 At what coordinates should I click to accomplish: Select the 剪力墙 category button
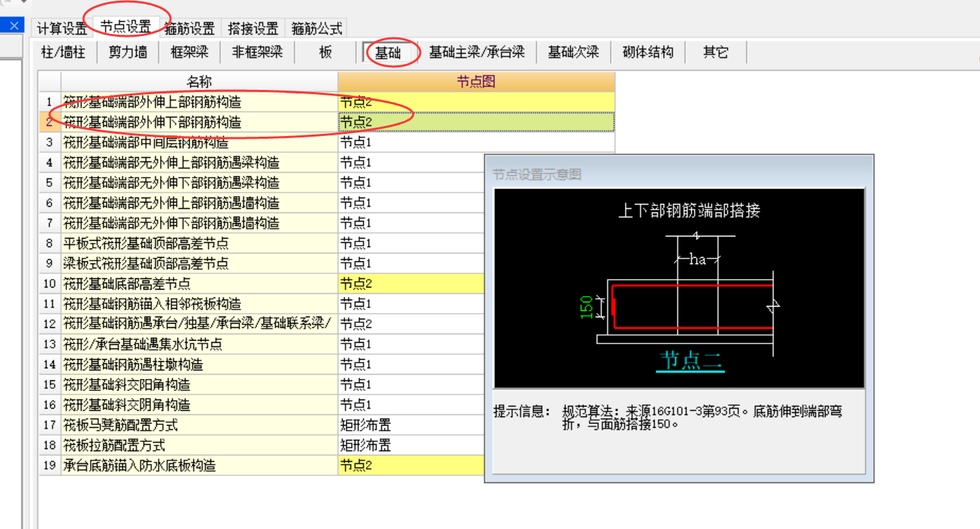[127, 52]
